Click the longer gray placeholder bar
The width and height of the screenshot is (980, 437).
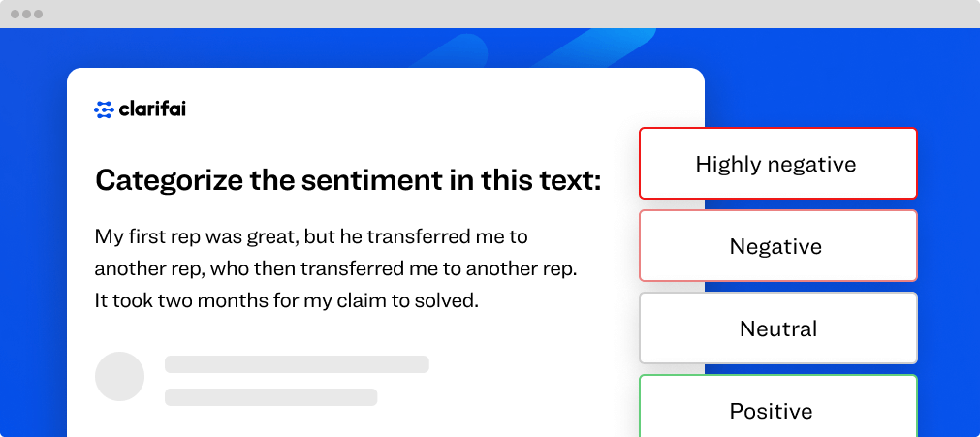(297, 364)
